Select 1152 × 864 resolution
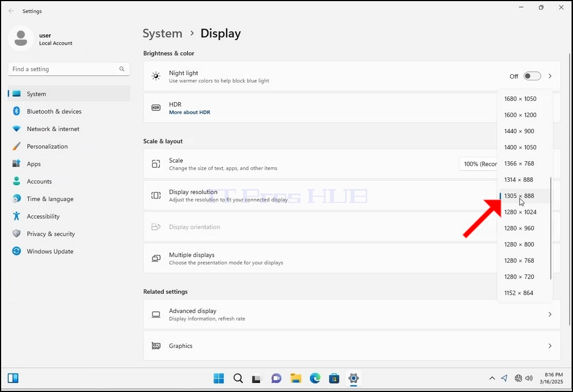The height and width of the screenshot is (392, 573). (x=525, y=293)
